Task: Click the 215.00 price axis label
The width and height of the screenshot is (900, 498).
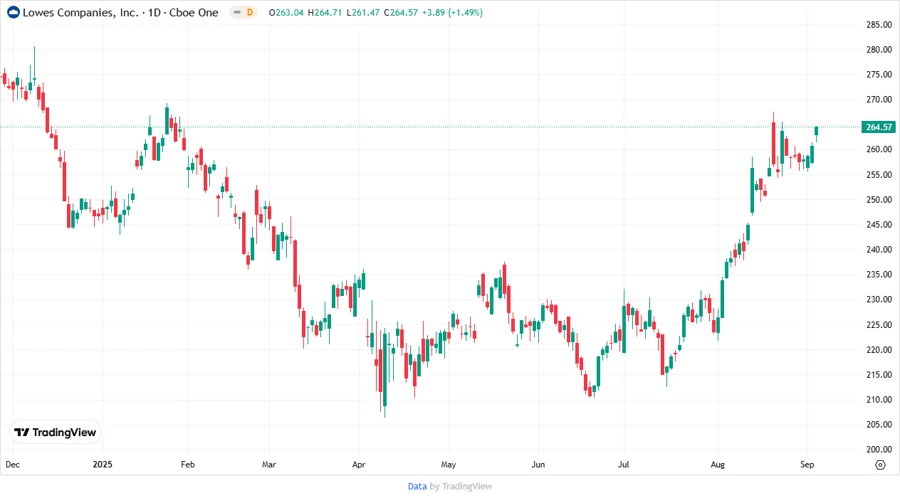Action: click(879, 375)
